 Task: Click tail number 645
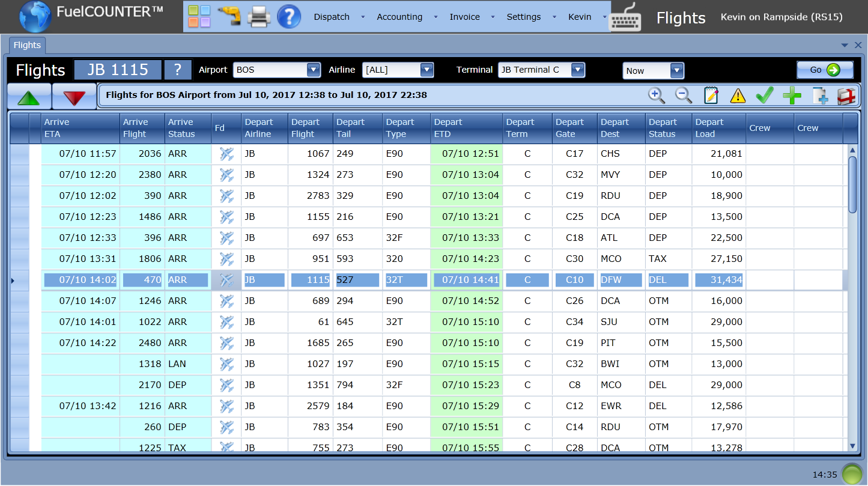tap(358, 322)
